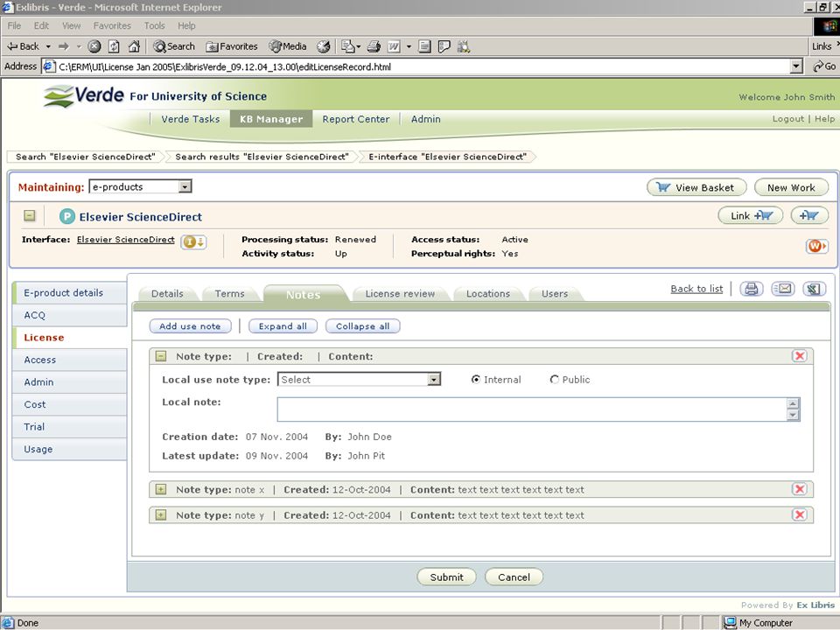The height and width of the screenshot is (630, 840).
Task: Select the Public radio button
Action: [x=555, y=379]
